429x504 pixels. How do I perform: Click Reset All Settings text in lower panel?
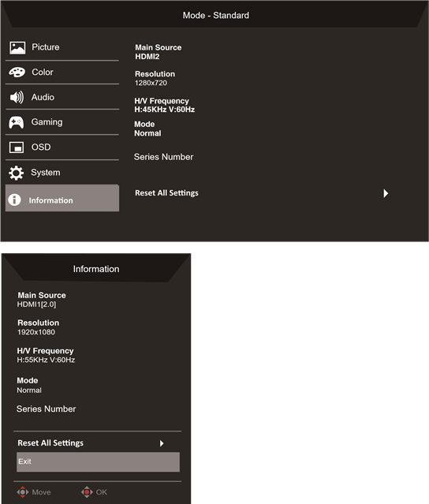point(50,443)
